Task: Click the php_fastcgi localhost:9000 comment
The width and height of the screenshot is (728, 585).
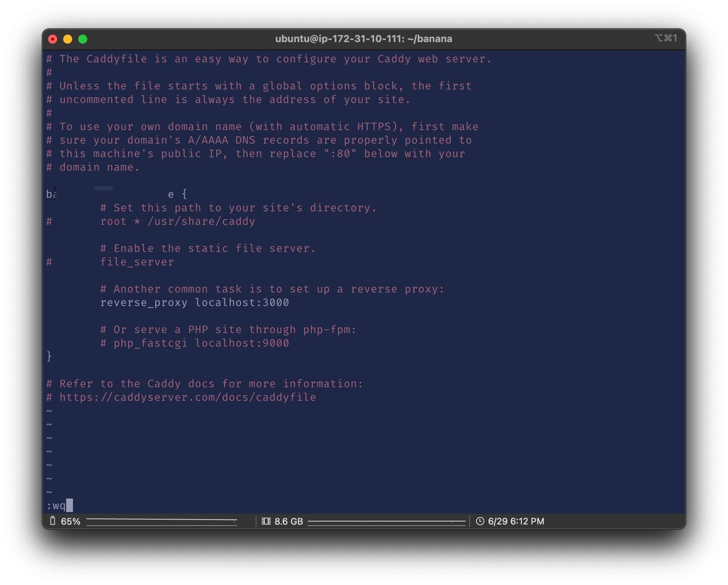Action: pos(194,343)
